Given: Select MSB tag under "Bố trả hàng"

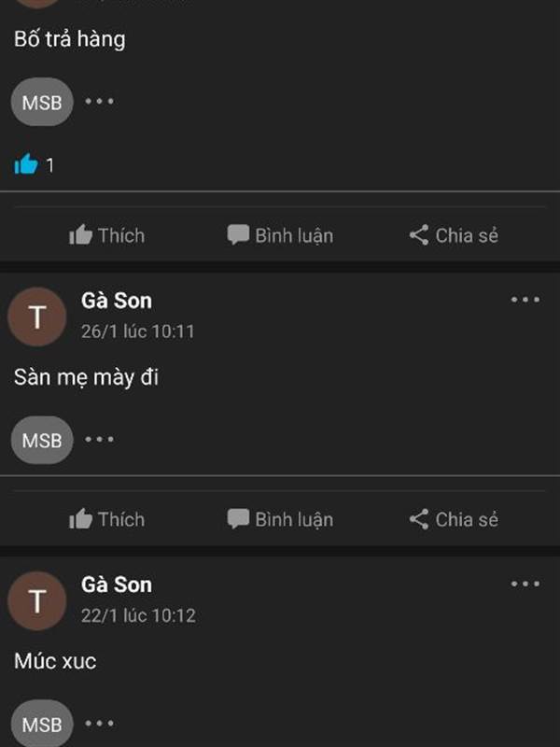Looking at the screenshot, I should (42, 103).
